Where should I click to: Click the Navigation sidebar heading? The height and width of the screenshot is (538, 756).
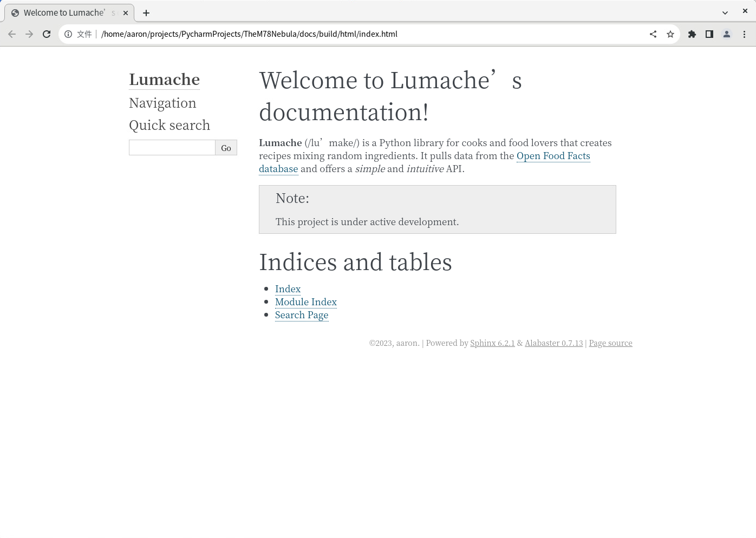point(162,103)
